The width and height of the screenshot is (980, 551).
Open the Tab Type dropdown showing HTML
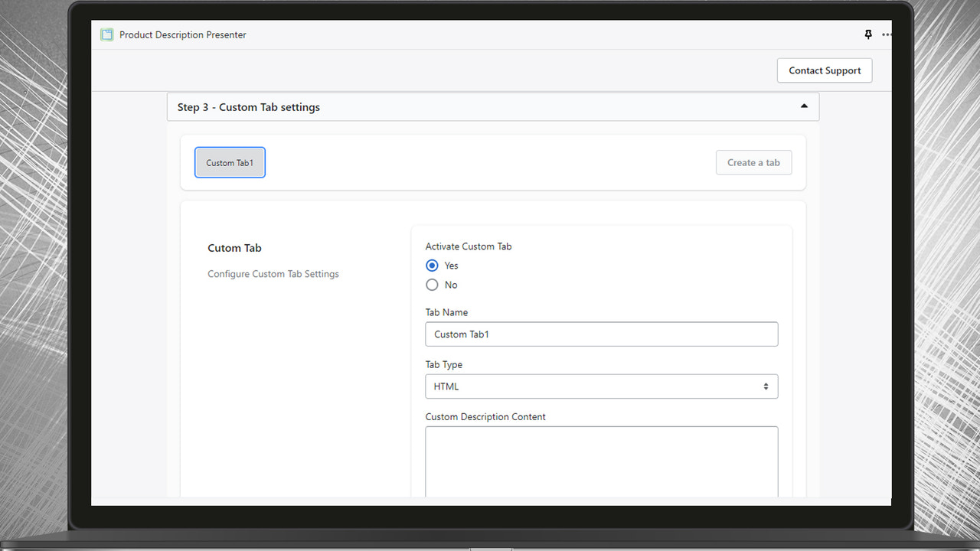(x=601, y=386)
